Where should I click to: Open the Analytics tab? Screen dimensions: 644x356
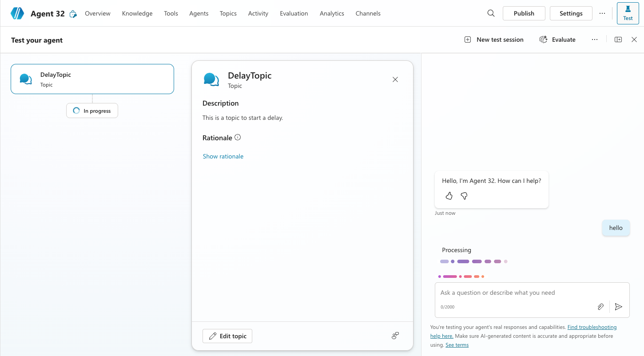tap(332, 13)
